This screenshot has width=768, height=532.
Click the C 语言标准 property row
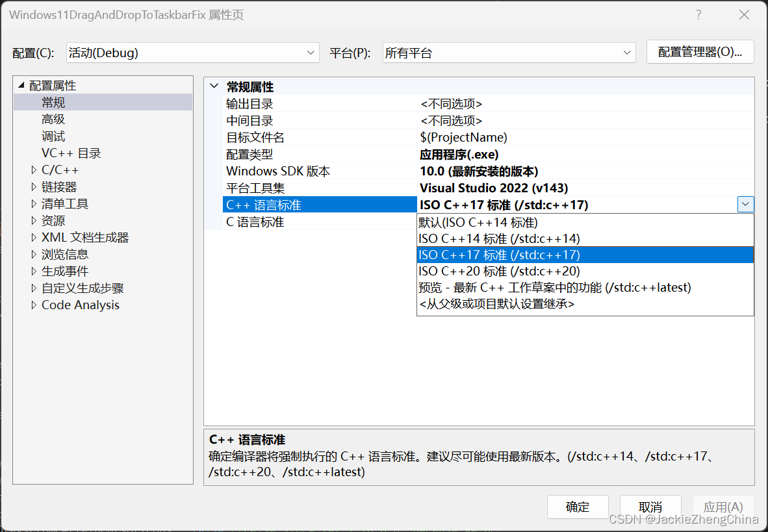[x=319, y=222]
